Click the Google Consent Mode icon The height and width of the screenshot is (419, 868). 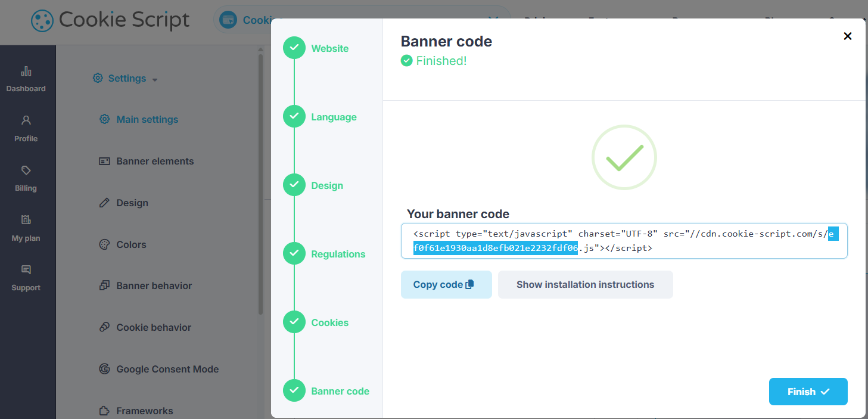(x=104, y=369)
